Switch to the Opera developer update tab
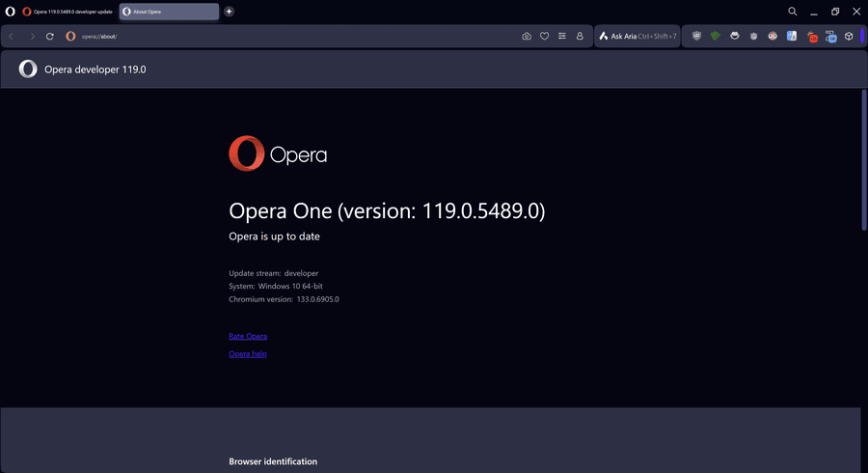Screen dimensions: 868x473 pos(67,12)
